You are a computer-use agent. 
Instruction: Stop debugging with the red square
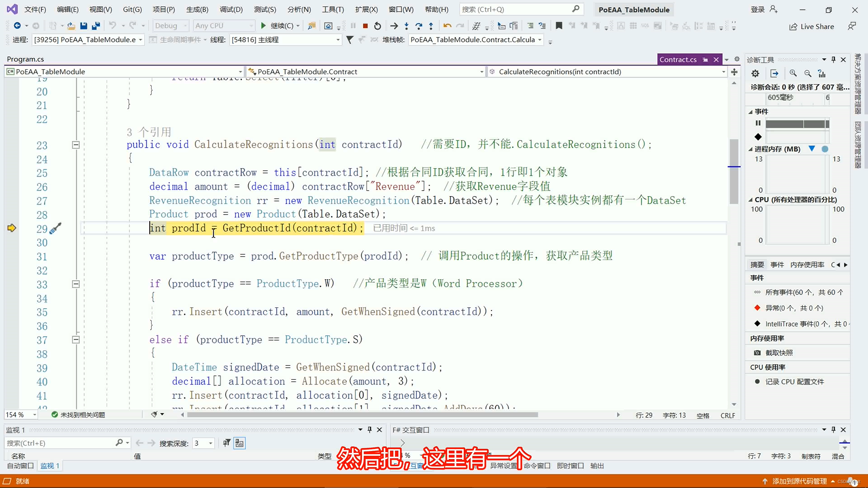365,26
